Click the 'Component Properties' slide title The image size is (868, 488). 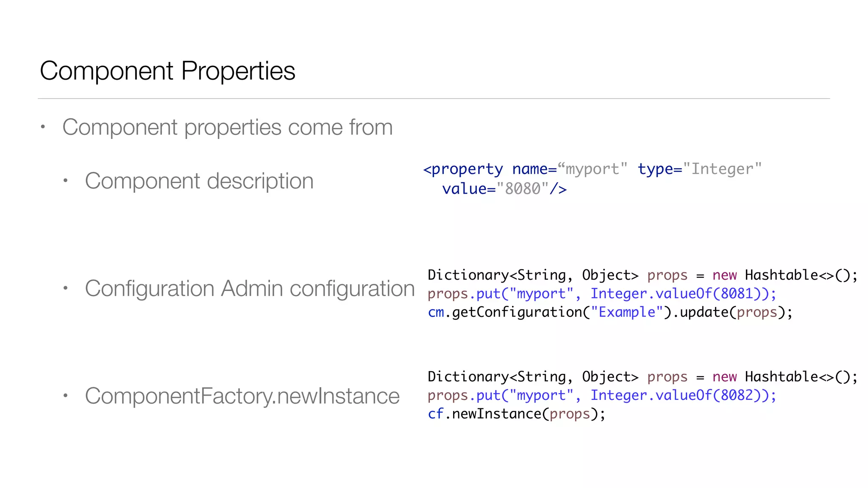pos(167,71)
